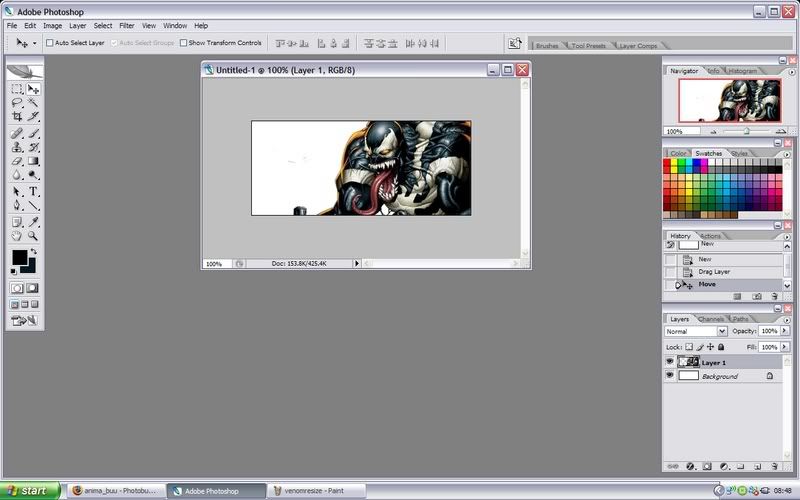800x500 pixels.
Task: Open the Filter menu
Action: (127, 26)
